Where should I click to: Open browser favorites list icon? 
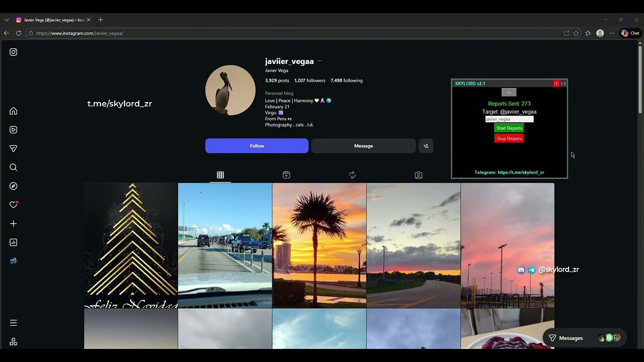(x=588, y=33)
